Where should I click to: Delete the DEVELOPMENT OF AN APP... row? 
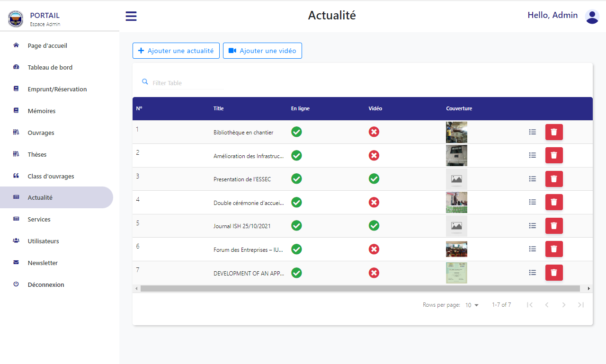[x=554, y=273]
